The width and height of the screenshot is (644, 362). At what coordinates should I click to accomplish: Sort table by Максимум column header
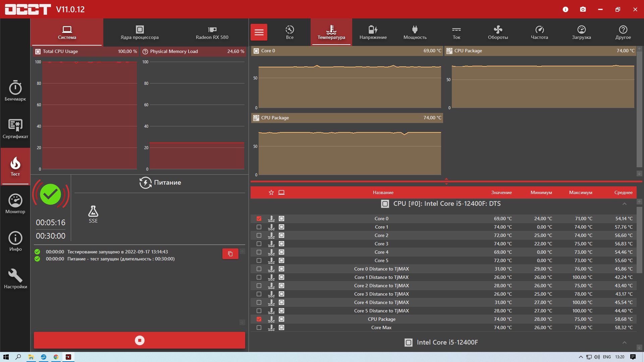(x=580, y=192)
